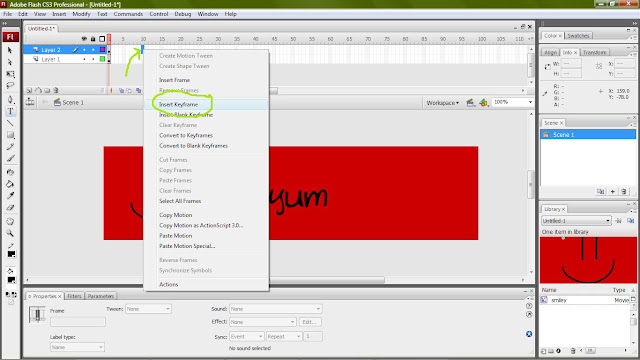Viewport: 640px width, 360px height.
Task: Select the Eyedropper tool
Action: (11, 196)
